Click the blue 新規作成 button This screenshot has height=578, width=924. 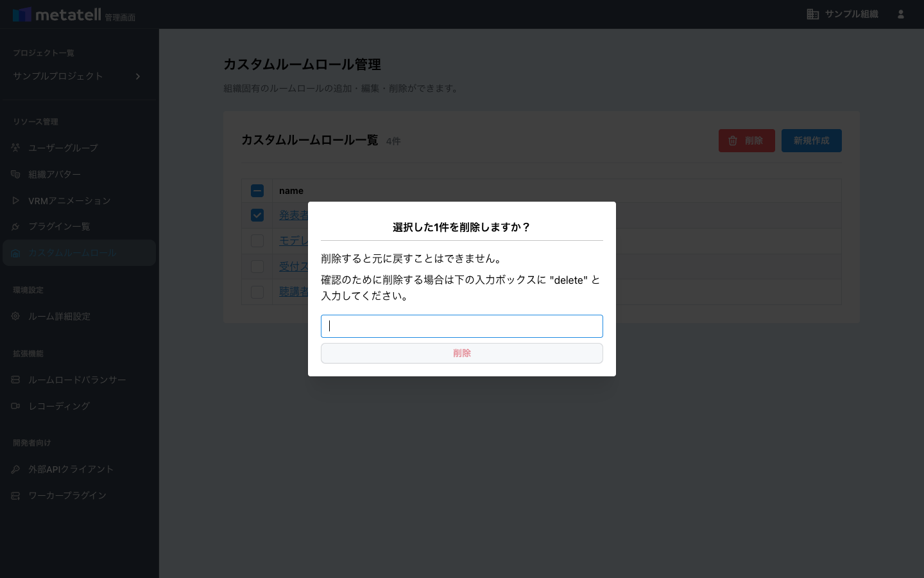(x=811, y=141)
